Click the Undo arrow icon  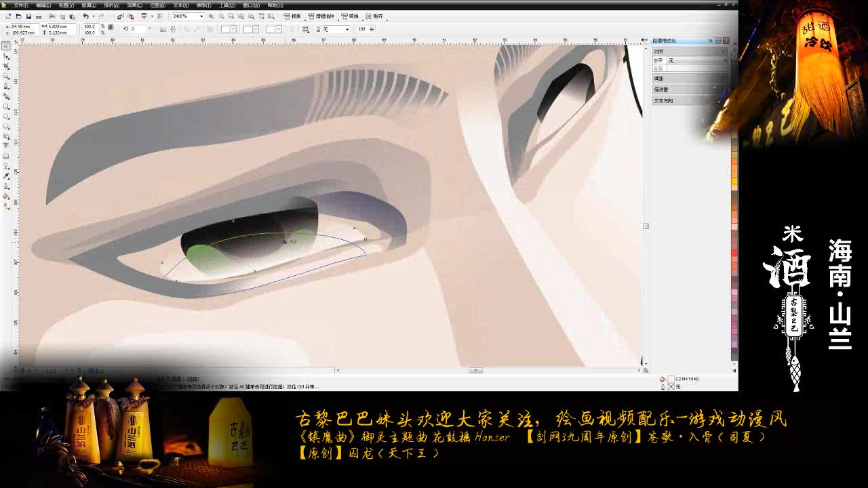pyautogui.click(x=85, y=16)
